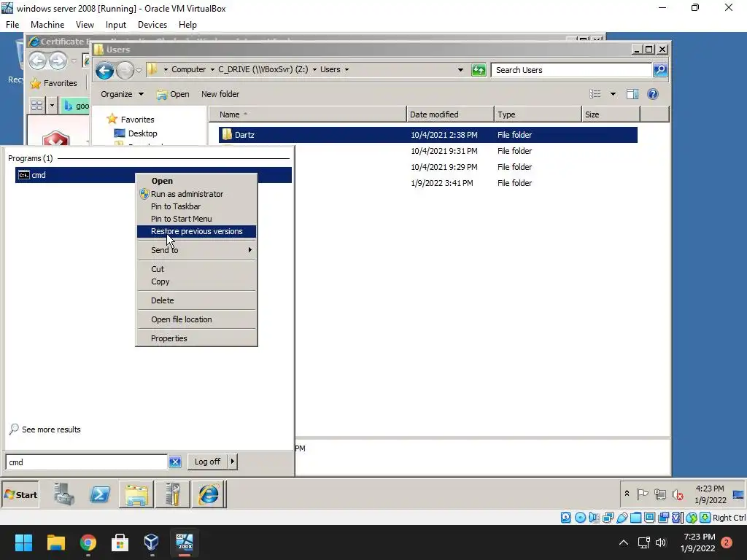
Task: Choose Pin to Start Menu
Action: [197, 219]
